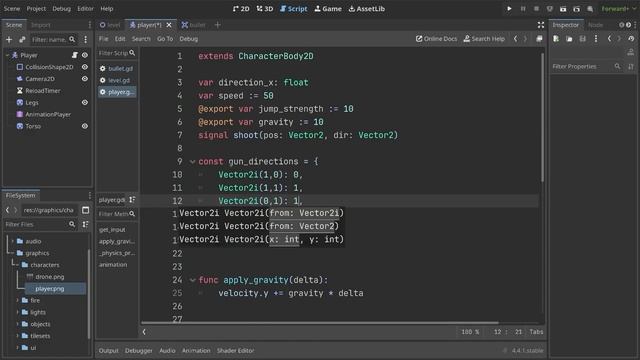Float the script editor window
Screen dimensions: 640x360
coord(539,39)
